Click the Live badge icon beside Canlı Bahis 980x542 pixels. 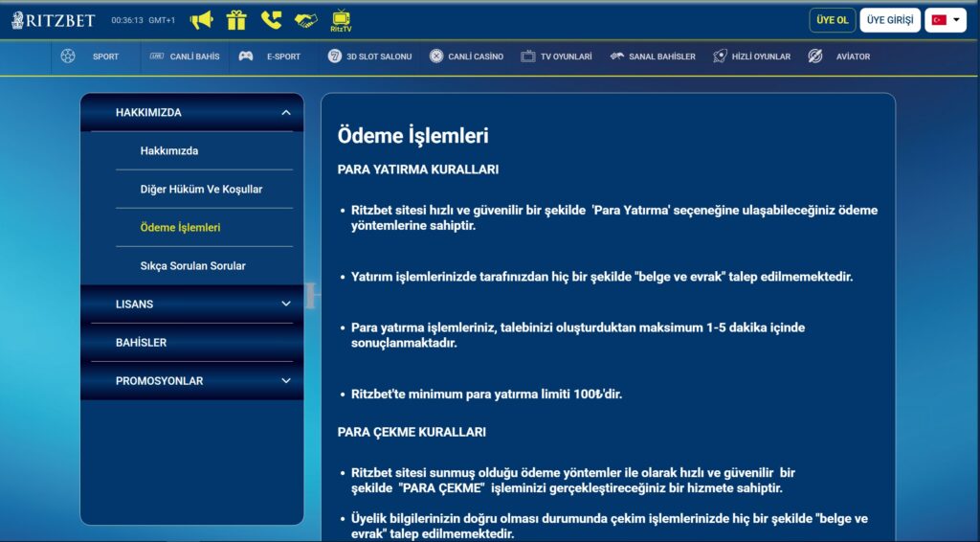click(x=156, y=56)
